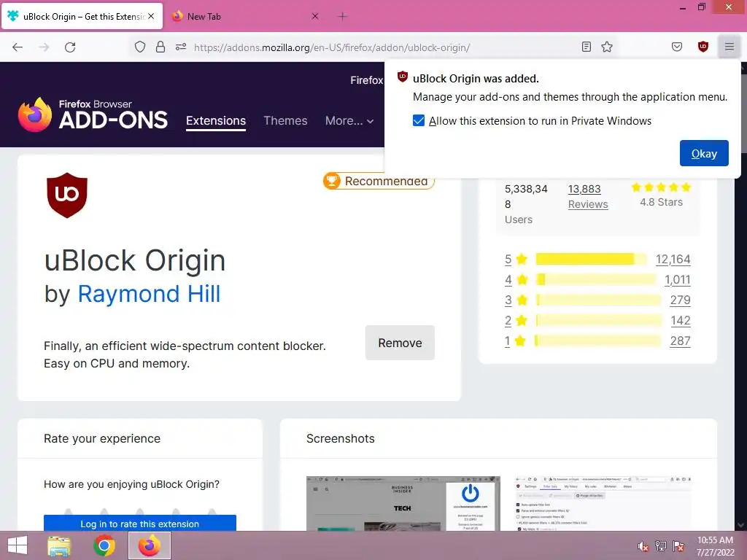Close the New Tab tab

pos(315,16)
